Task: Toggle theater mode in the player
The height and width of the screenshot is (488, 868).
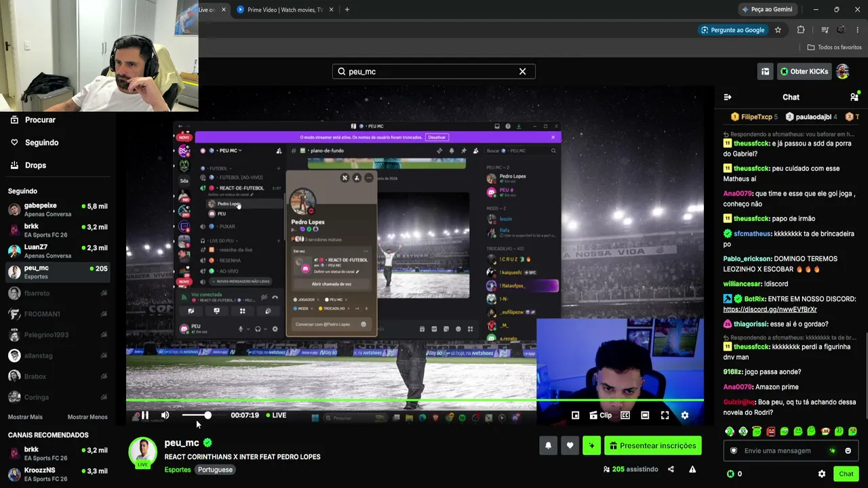Action: point(645,415)
